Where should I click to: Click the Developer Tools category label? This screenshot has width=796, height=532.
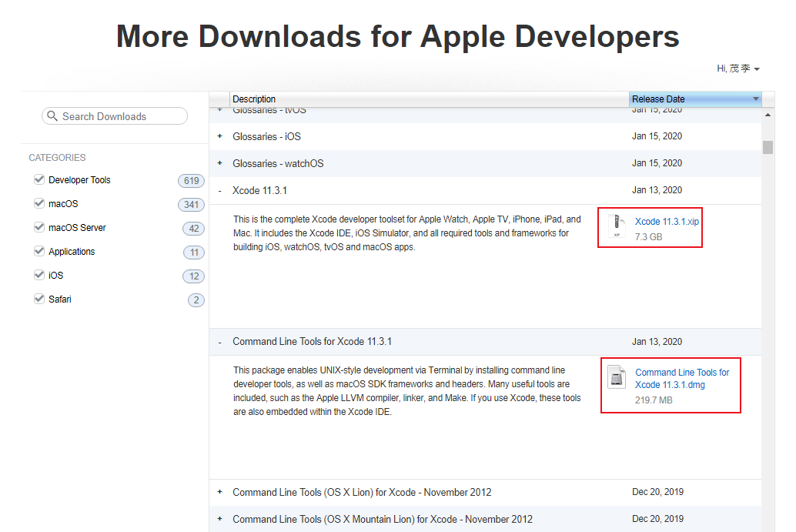pos(79,179)
